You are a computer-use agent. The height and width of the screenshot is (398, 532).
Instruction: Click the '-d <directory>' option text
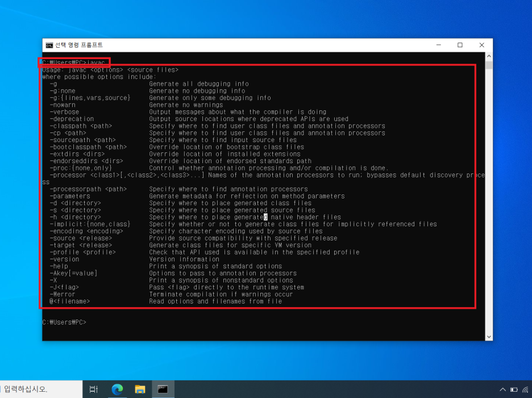coord(76,203)
